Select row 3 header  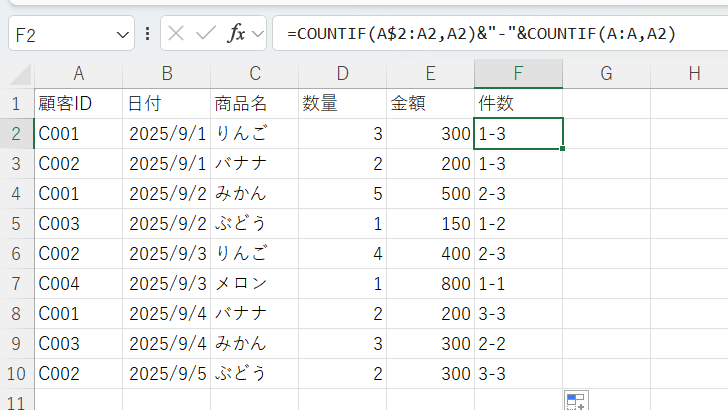point(17,164)
